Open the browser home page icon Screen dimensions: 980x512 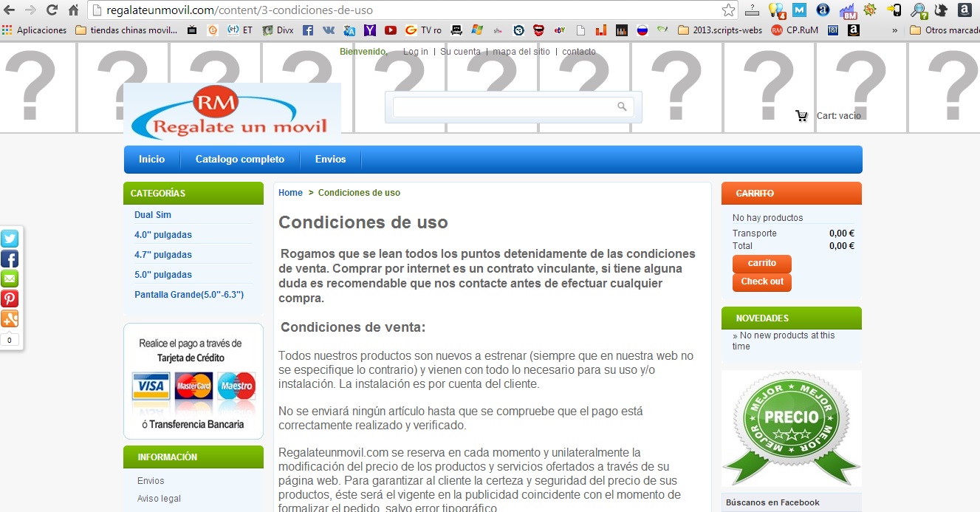[x=73, y=10]
